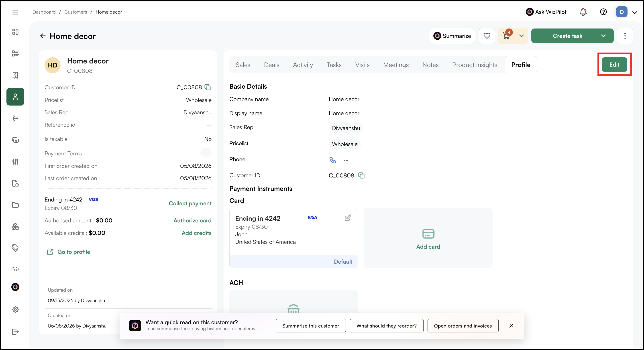This screenshot has width=644, height=350.
Task: Click the logout sidebar icon
Action: [15, 332]
